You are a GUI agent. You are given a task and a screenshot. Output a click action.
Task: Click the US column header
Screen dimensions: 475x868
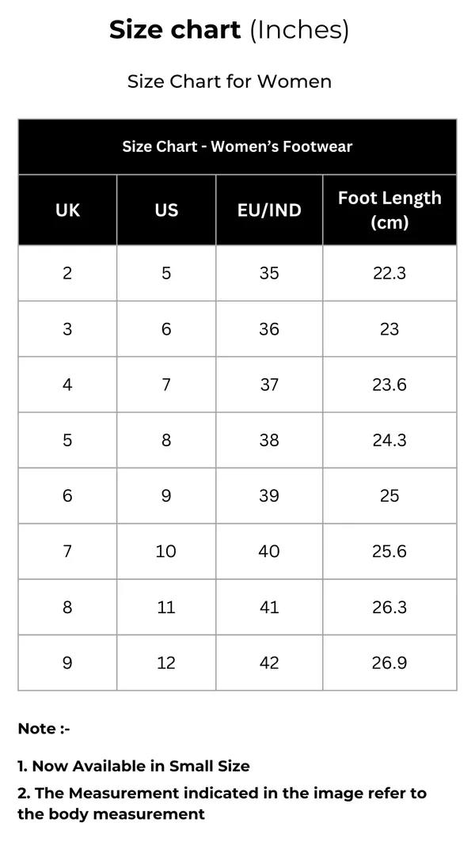click(166, 210)
